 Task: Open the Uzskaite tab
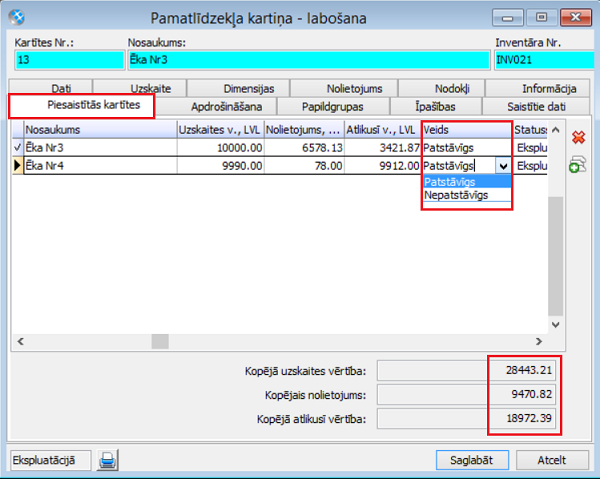140,88
